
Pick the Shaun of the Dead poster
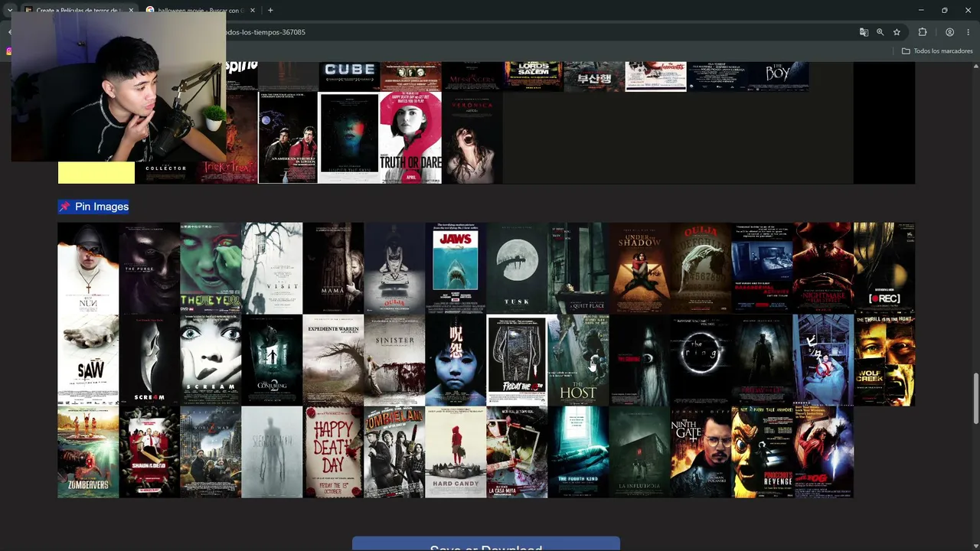click(149, 452)
